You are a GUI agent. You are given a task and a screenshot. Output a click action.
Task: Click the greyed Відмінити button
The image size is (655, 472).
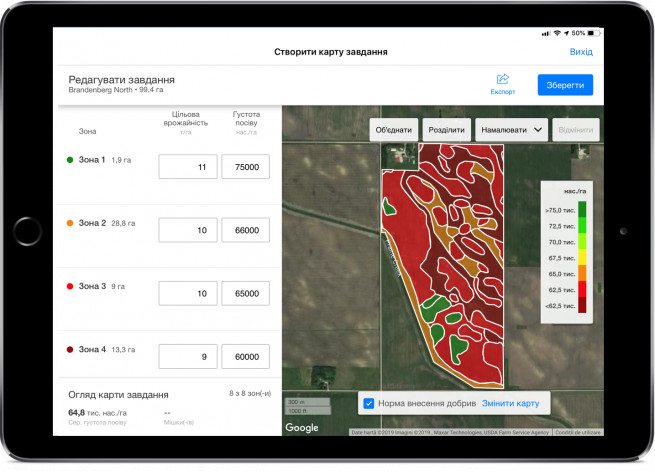tap(576, 130)
